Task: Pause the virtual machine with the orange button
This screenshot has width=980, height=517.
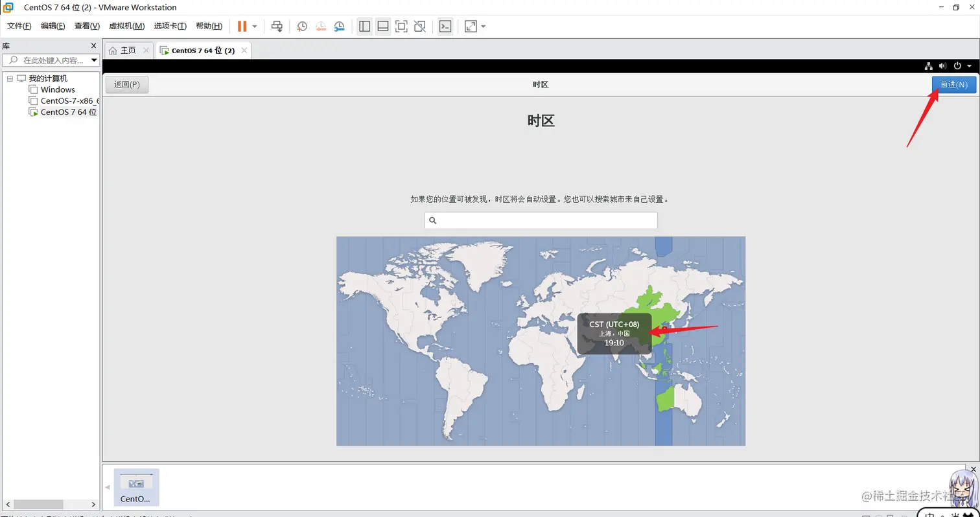Action: (x=242, y=27)
